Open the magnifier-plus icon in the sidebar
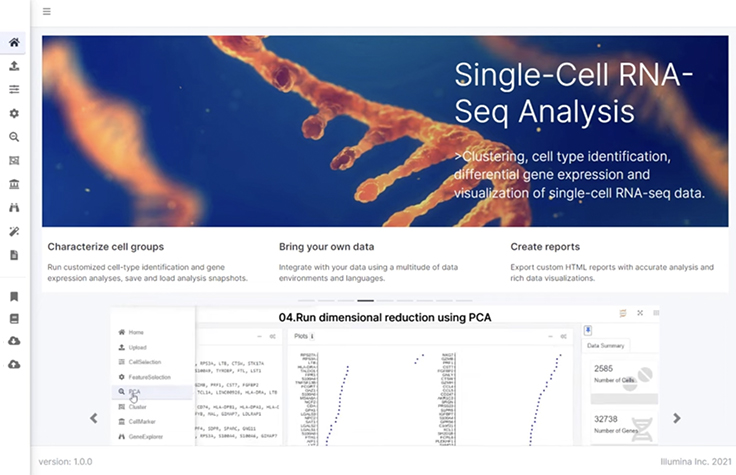The height and width of the screenshot is (475, 736). click(14, 137)
